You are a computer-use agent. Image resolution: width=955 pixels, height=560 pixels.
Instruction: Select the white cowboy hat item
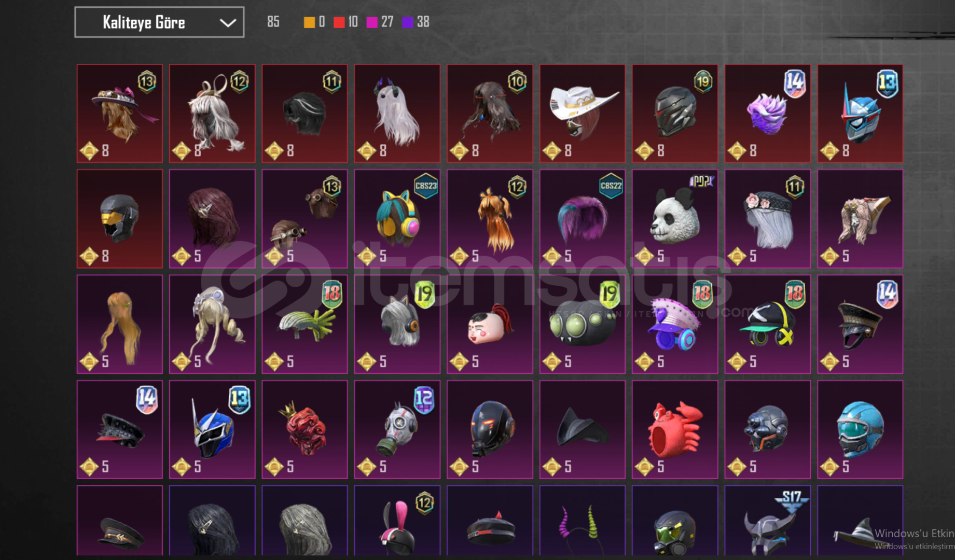point(582,114)
